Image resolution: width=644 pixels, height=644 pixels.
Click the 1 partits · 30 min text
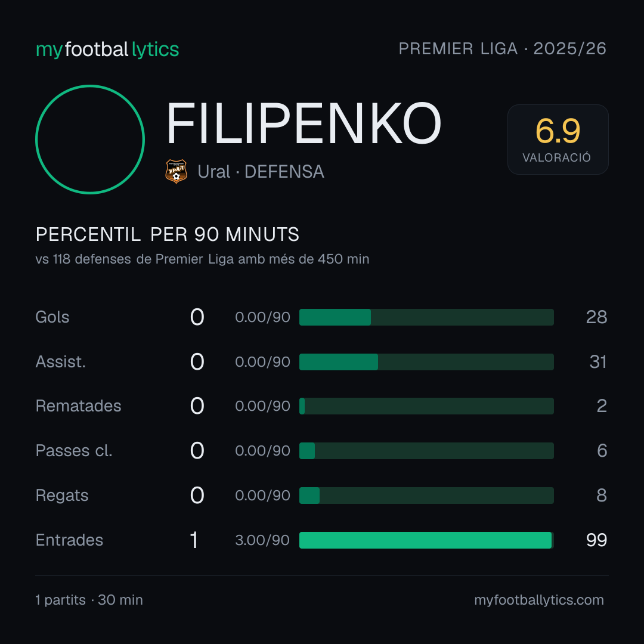tap(89, 600)
